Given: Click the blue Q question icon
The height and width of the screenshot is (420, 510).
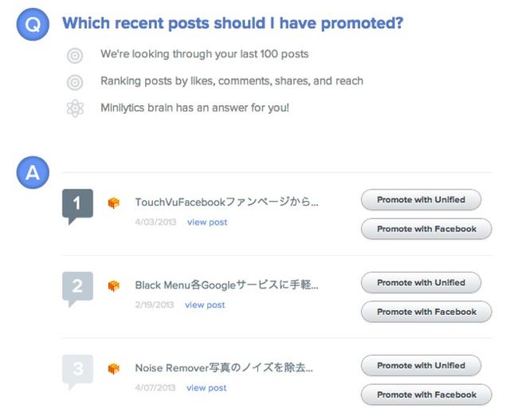Looking at the screenshot, I should [33, 24].
